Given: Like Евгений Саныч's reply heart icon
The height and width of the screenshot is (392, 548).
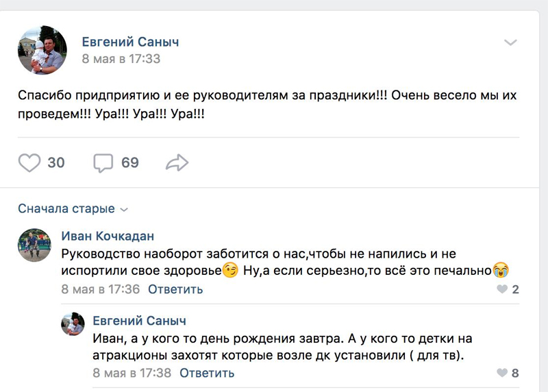Looking at the screenshot, I should point(503,373).
